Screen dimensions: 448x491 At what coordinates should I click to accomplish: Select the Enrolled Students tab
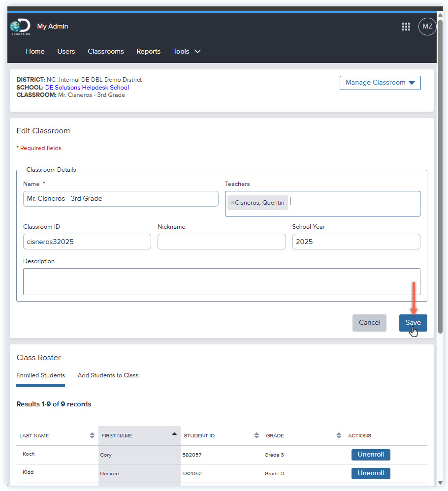click(x=40, y=375)
